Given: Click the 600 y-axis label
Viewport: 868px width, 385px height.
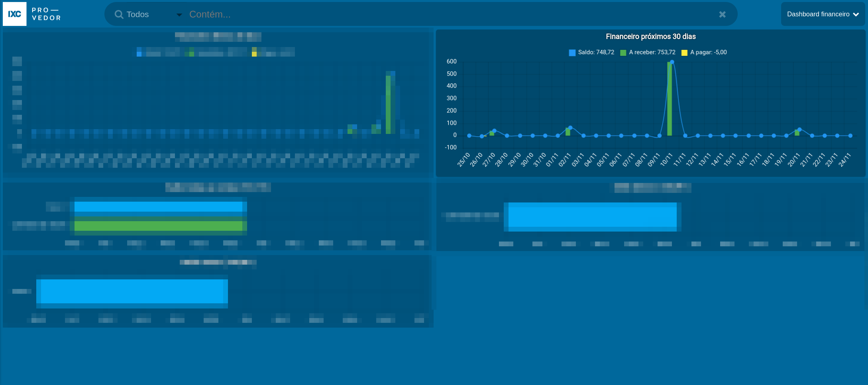Looking at the screenshot, I should [x=452, y=61].
